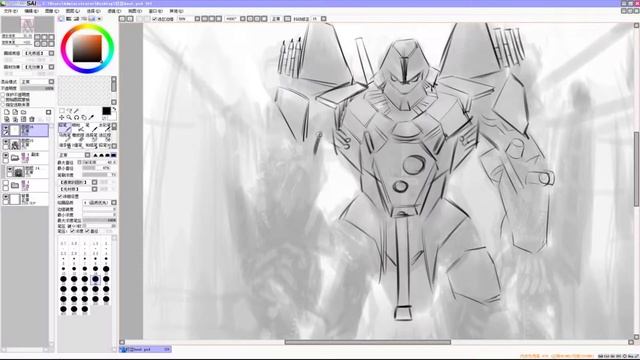This screenshot has height=360, width=640.
Task: Create a new linework layer
Action: pyautogui.click(x=15, y=112)
